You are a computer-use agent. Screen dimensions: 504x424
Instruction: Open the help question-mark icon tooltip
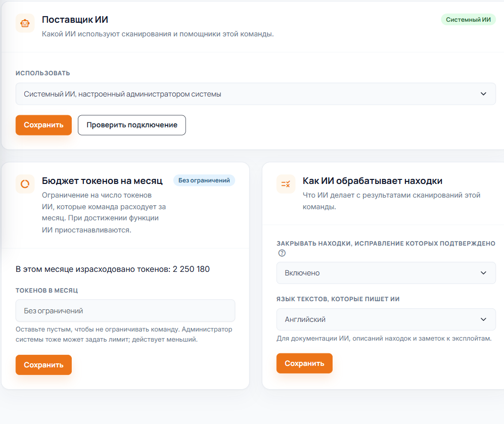coord(282,253)
